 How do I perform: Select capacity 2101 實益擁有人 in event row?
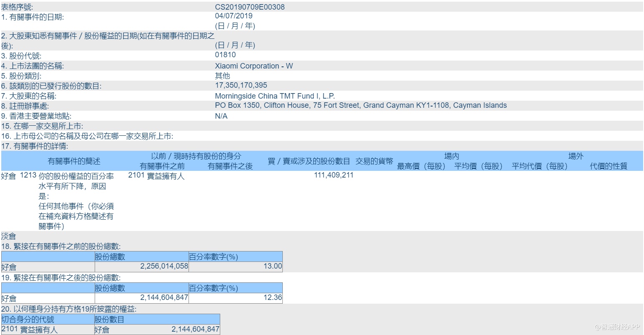point(156,176)
